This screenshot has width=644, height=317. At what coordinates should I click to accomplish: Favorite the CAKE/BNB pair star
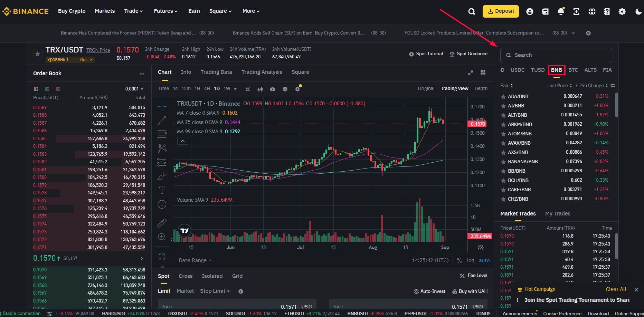(503, 190)
